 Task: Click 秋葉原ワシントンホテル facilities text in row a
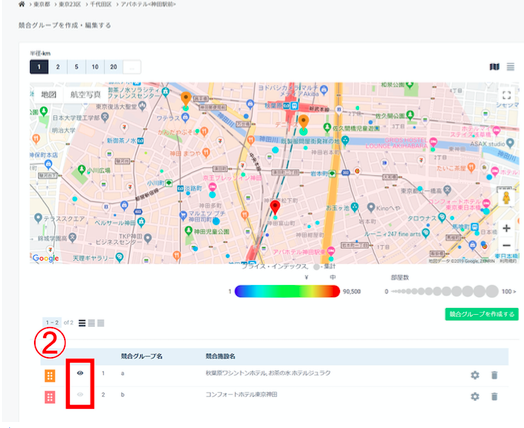268,373
